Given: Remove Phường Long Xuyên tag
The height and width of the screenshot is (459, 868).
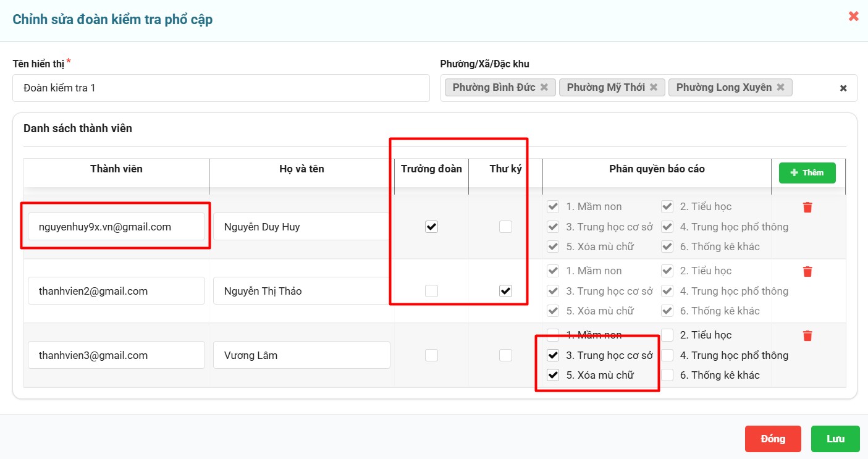Looking at the screenshot, I should (x=780, y=88).
